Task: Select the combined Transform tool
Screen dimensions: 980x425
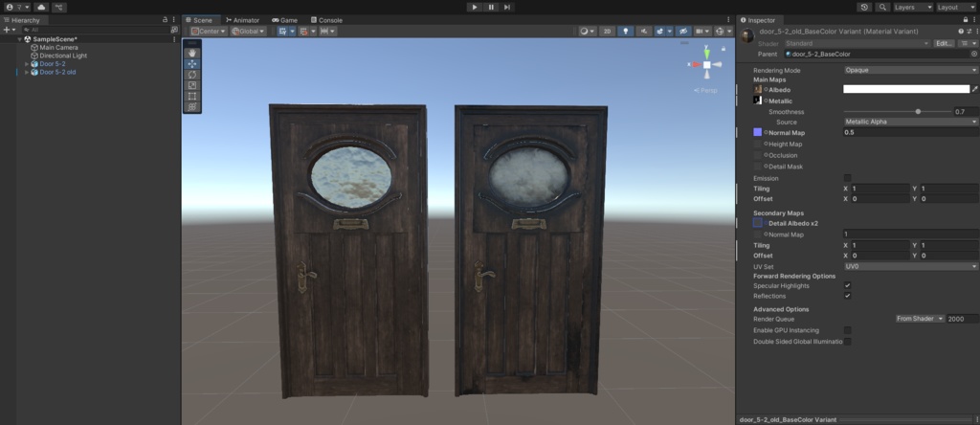Action: pyautogui.click(x=191, y=107)
